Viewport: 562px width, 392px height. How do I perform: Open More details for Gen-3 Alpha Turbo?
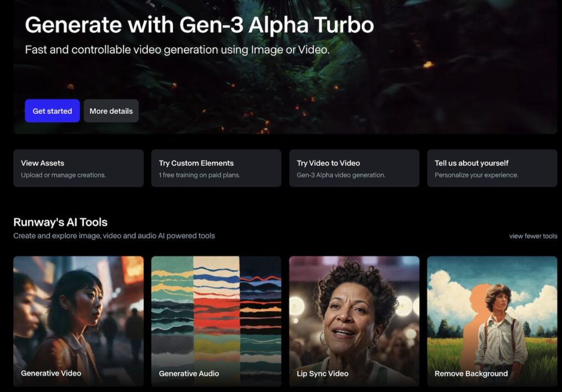pos(111,111)
